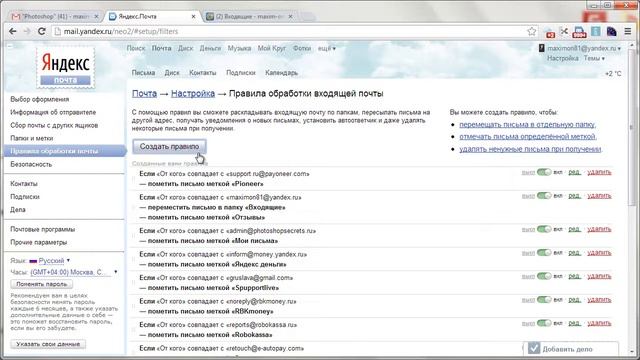Open отмечать письма определённой меткой link
This screenshot has height=360, width=640.
(528, 136)
